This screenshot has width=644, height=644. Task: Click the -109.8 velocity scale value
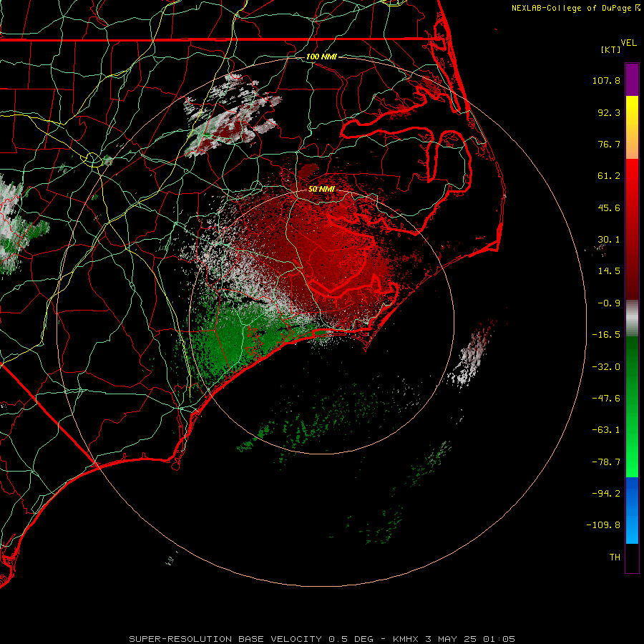coord(604,525)
